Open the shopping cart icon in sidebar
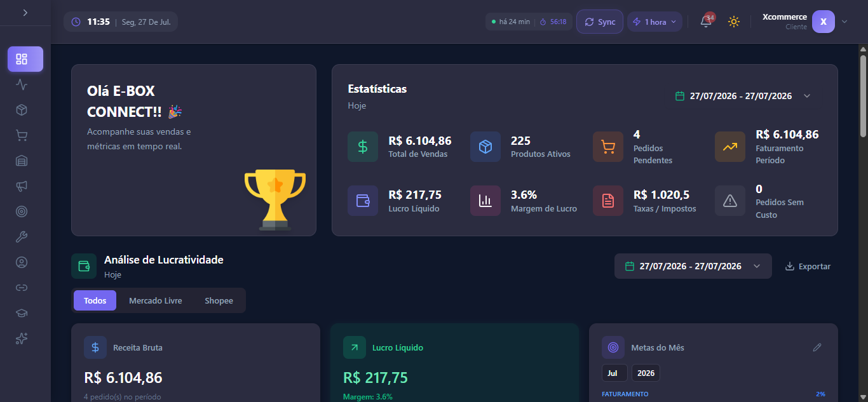 pos(22,135)
